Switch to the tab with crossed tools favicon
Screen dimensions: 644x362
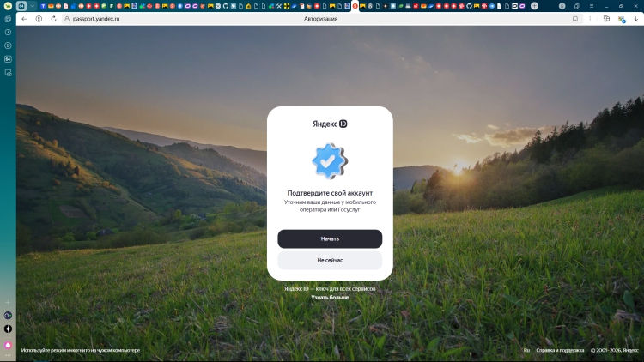click(278, 6)
